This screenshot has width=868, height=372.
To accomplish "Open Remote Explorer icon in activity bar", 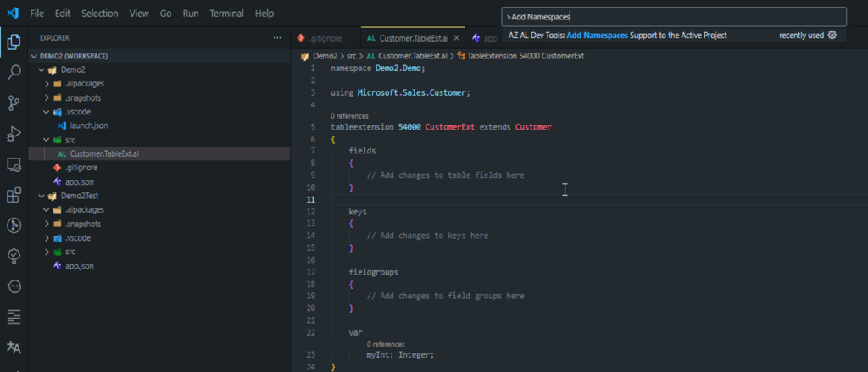I will 14,164.
